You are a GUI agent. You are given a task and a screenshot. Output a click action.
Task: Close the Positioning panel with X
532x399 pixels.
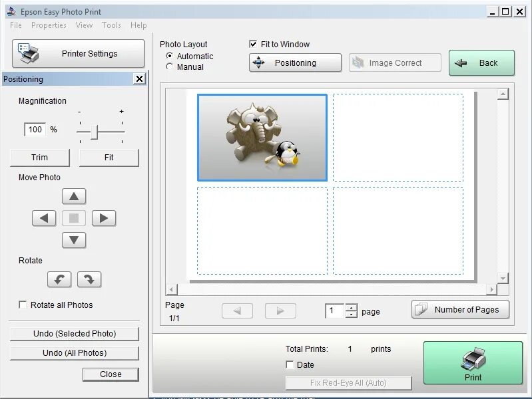(139, 79)
